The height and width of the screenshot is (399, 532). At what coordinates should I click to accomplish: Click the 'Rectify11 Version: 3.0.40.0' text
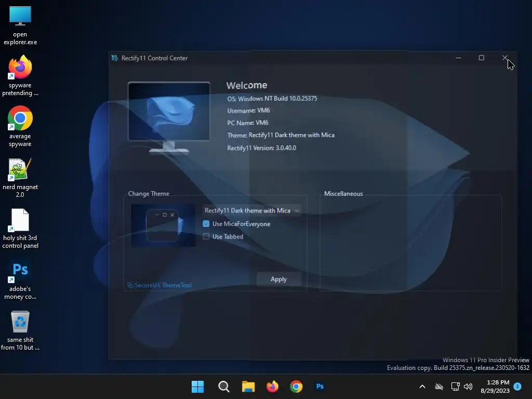pyautogui.click(x=262, y=148)
